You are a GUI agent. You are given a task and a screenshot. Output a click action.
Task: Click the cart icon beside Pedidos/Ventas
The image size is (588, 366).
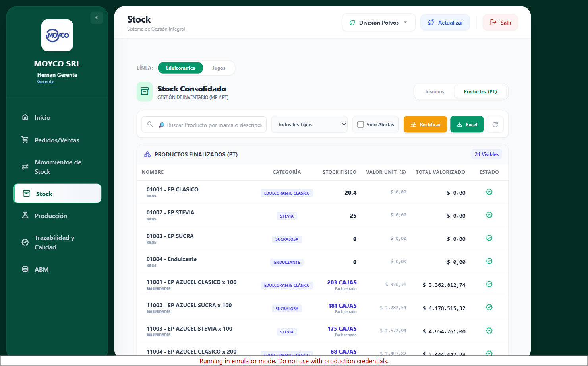coord(25,140)
